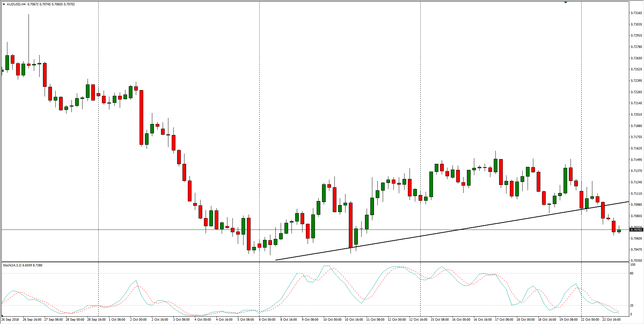Viewport: 644px width, 324px height.
Task: Click the 26 Sep 2018 time axis label
Action: click(10, 320)
